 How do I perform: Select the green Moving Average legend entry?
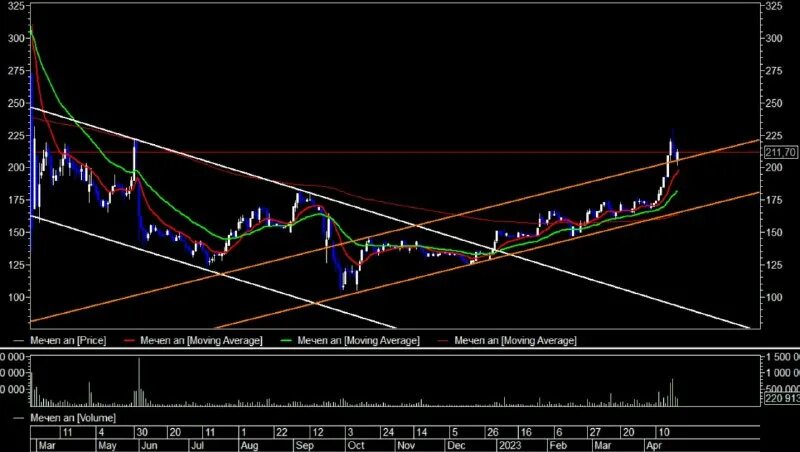tap(352, 340)
